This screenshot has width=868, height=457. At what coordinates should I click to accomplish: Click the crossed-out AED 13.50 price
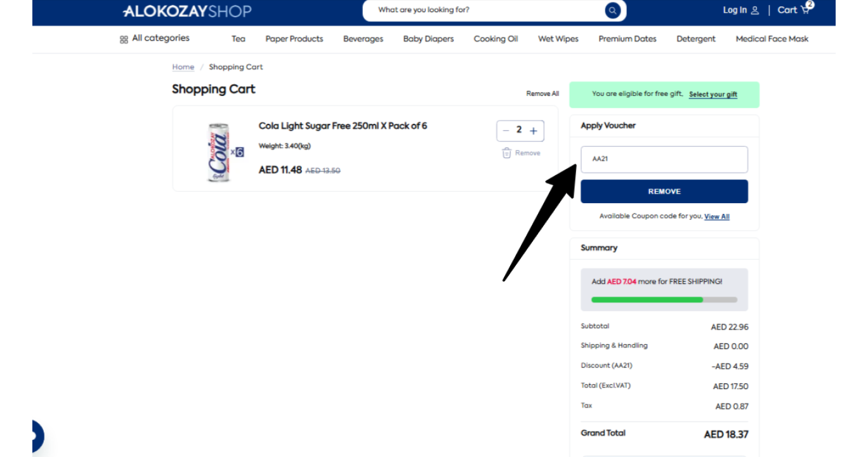coord(323,171)
